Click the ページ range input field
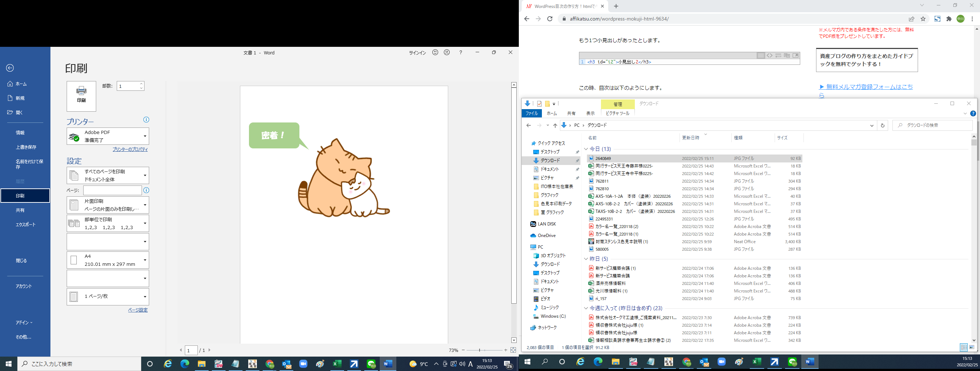Image resolution: width=980 pixels, height=371 pixels. tap(113, 190)
